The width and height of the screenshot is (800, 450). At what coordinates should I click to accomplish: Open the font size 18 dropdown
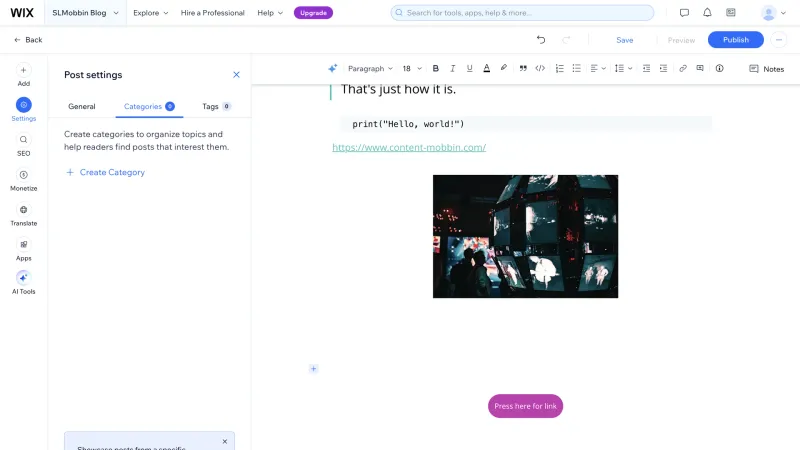[x=412, y=68]
